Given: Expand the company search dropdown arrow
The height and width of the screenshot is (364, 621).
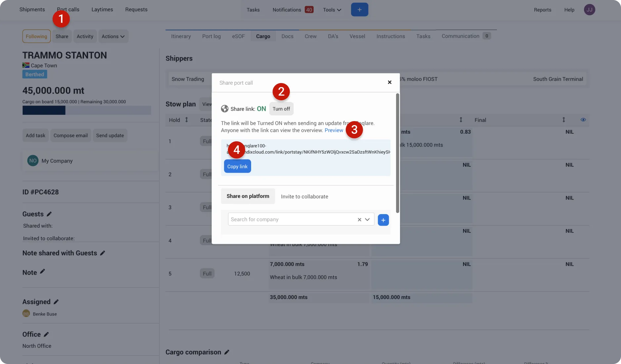Looking at the screenshot, I should coord(367,219).
